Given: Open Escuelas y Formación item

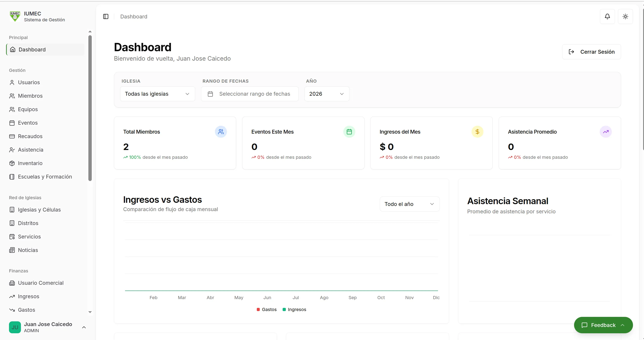Looking at the screenshot, I should pyautogui.click(x=45, y=177).
